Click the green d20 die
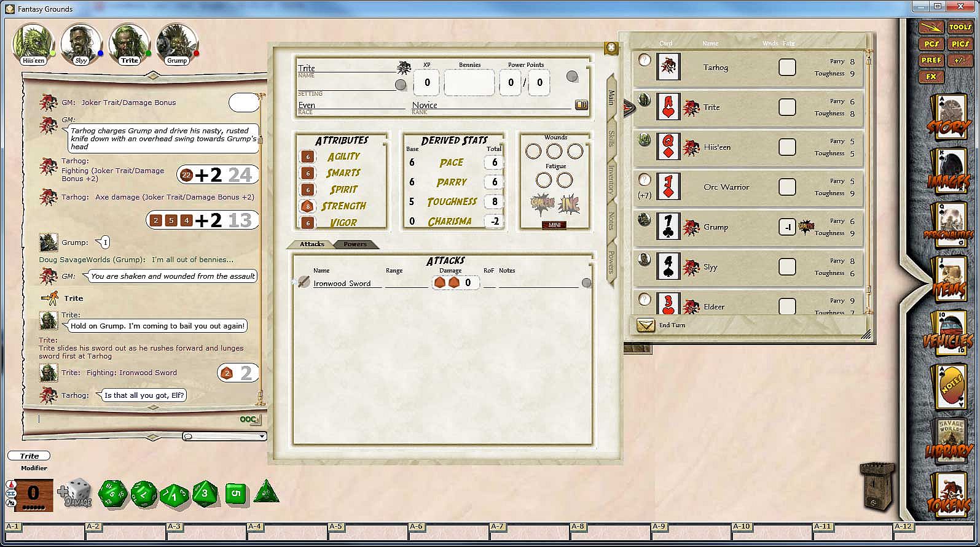Screen dimensions: 980x547 click(113, 494)
